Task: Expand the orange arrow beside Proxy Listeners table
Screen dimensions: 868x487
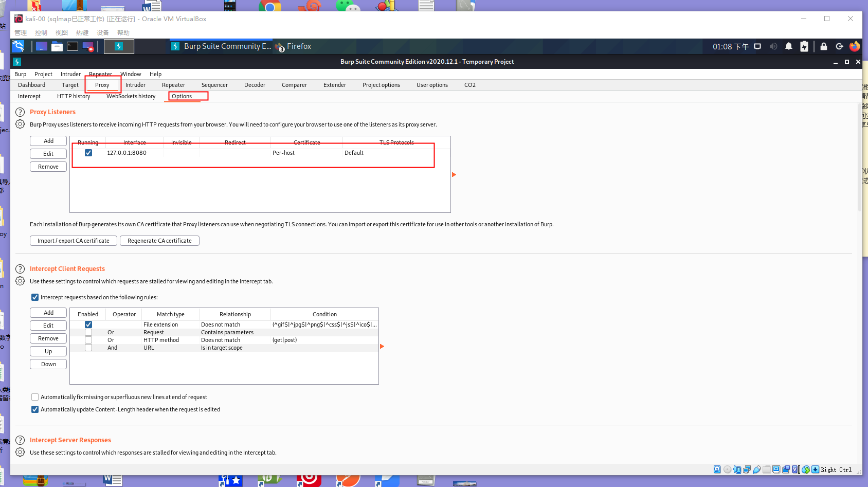Action: 454,175
